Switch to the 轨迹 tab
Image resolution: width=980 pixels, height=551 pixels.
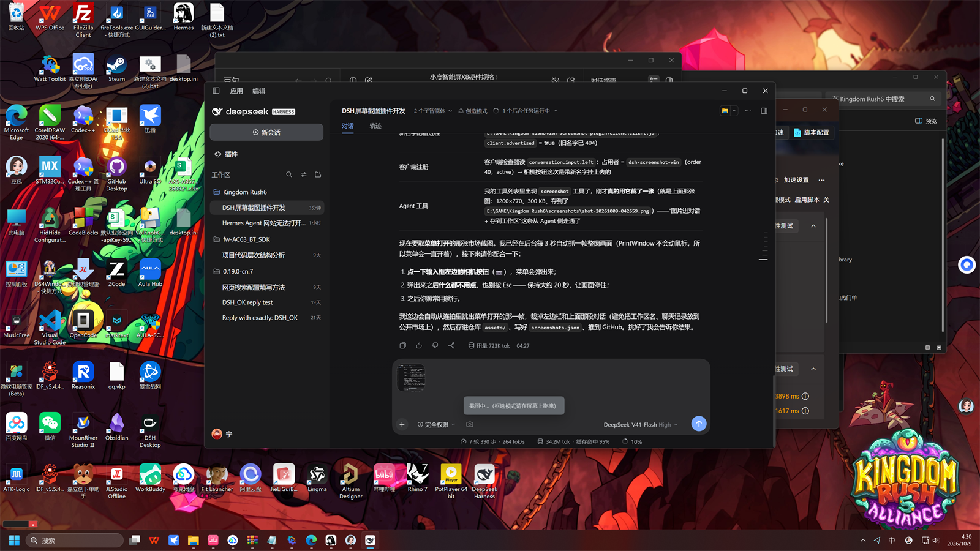coord(375,126)
